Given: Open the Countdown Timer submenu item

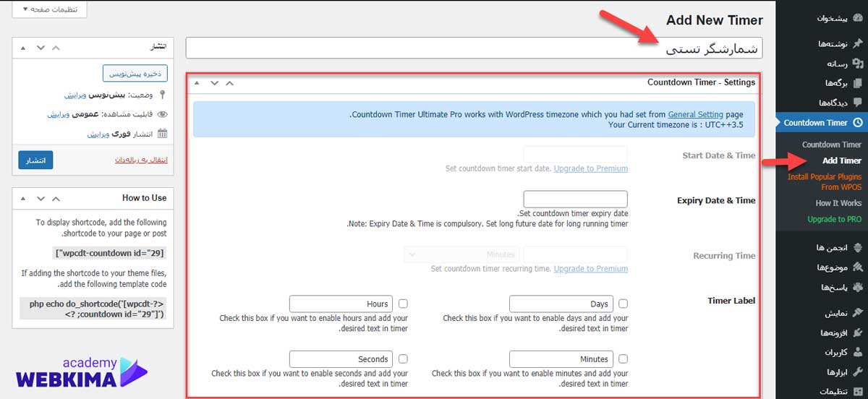Looking at the screenshot, I should tap(832, 145).
